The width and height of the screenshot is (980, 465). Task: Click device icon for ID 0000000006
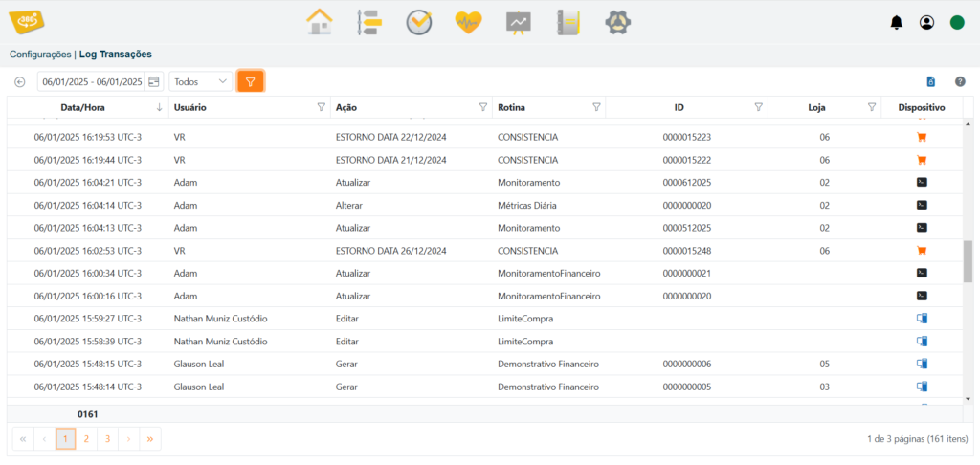coord(922,364)
